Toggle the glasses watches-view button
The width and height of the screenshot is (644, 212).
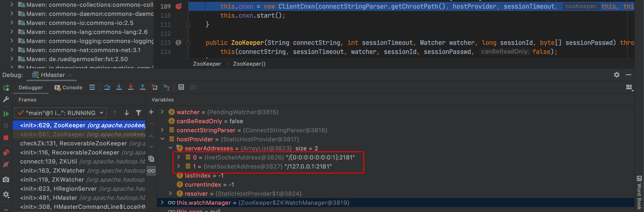[x=151, y=171]
